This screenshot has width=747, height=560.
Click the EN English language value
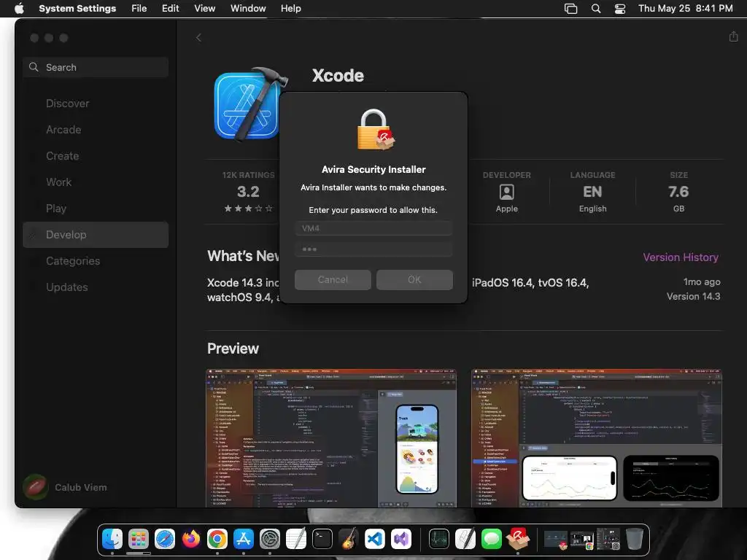592,192
